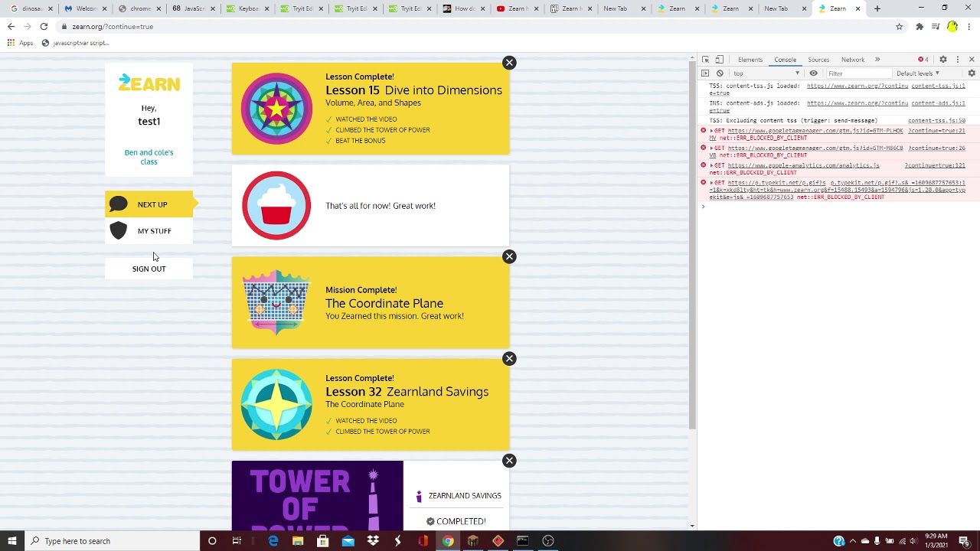Click the javascript bookmarklet in bookmarks bar
980x551 pixels.
(x=75, y=43)
